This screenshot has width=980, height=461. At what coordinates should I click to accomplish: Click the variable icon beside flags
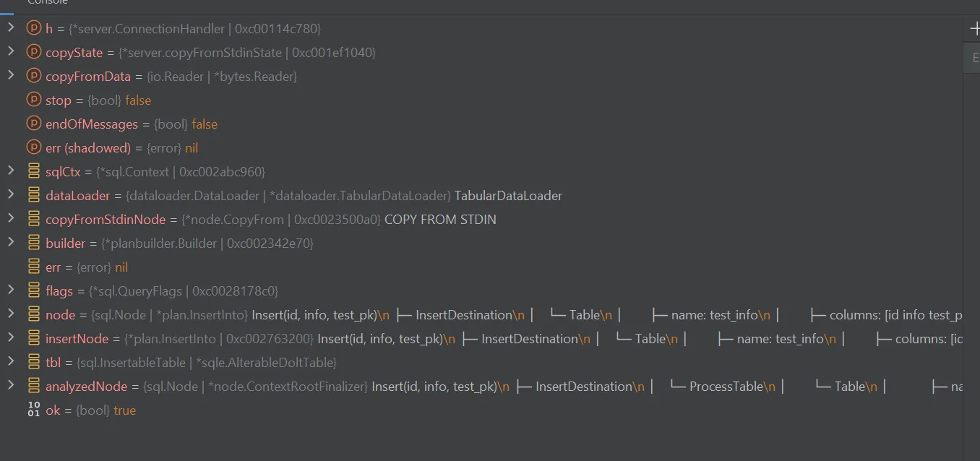point(34,290)
